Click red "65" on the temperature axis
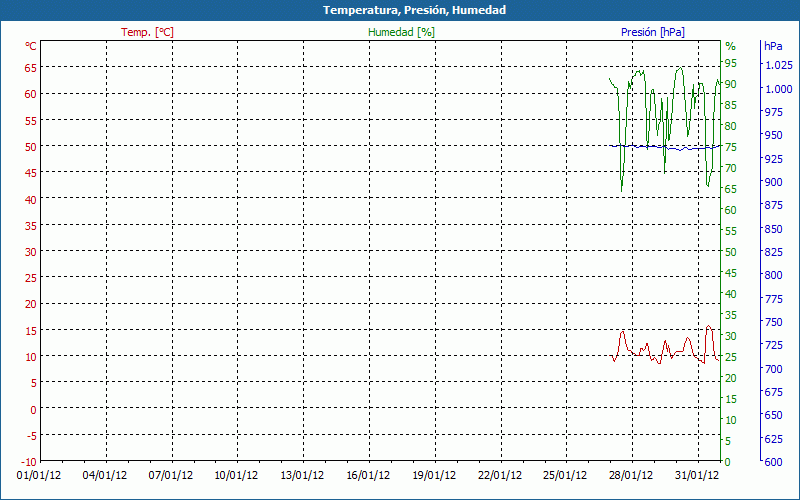 coord(31,68)
